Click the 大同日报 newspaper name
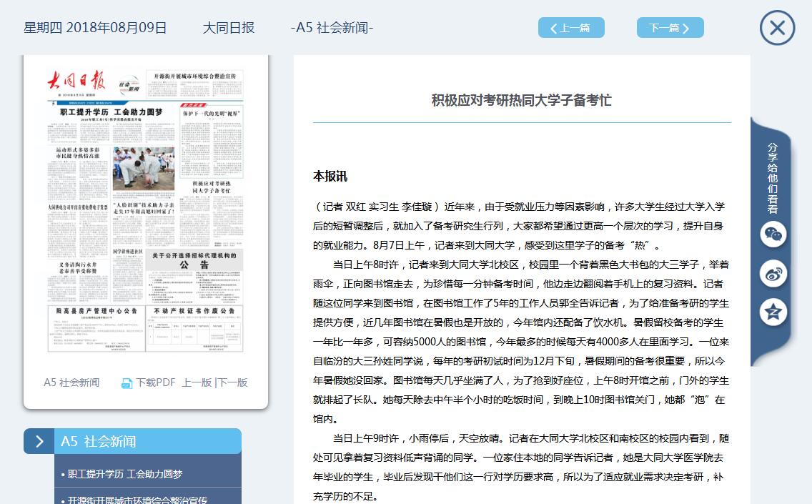 229,27
